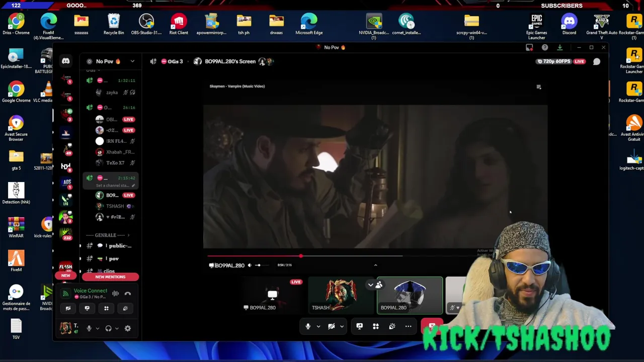
Task: Toggle noise suppression waveform icon
Action: [116, 294]
